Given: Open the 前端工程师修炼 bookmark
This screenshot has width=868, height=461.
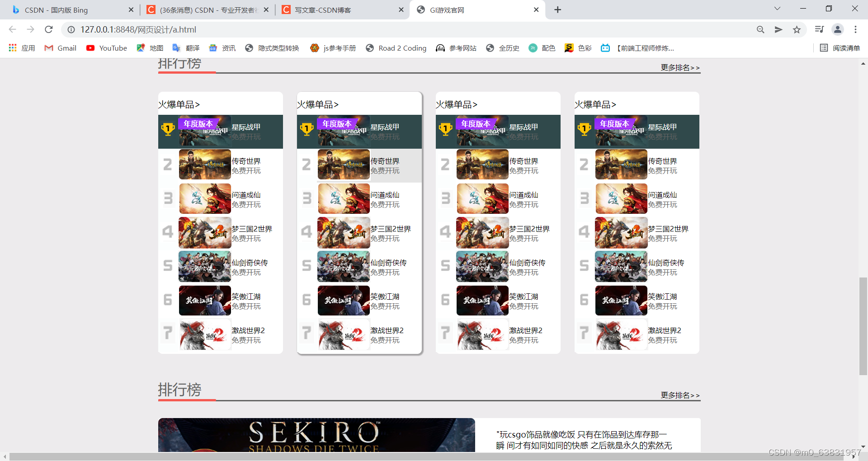Looking at the screenshot, I should pyautogui.click(x=637, y=48).
